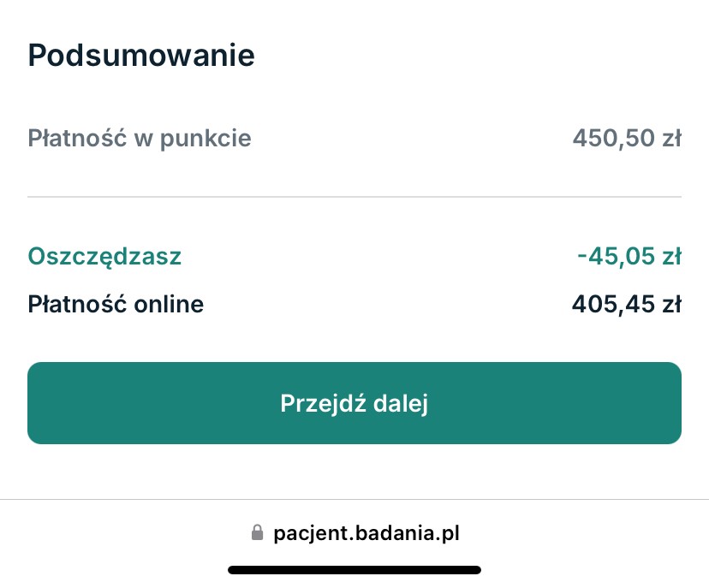The width and height of the screenshot is (709, 588).
Task: Click the "Płatność online" label
Action: point(116,303)
